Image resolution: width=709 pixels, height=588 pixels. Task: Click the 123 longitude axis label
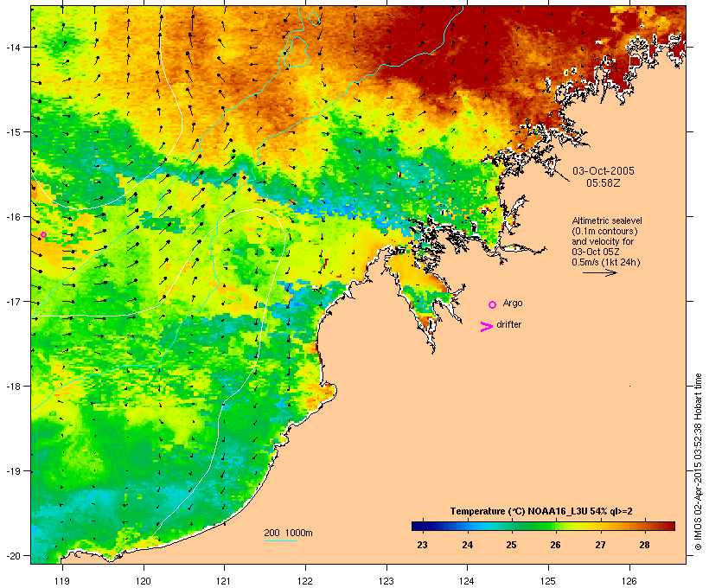coord(386,581)
